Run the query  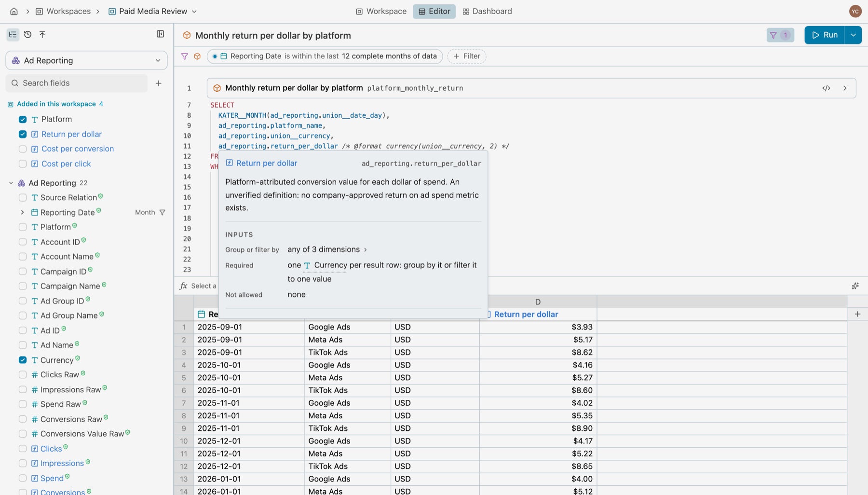(x=825, y=35)
